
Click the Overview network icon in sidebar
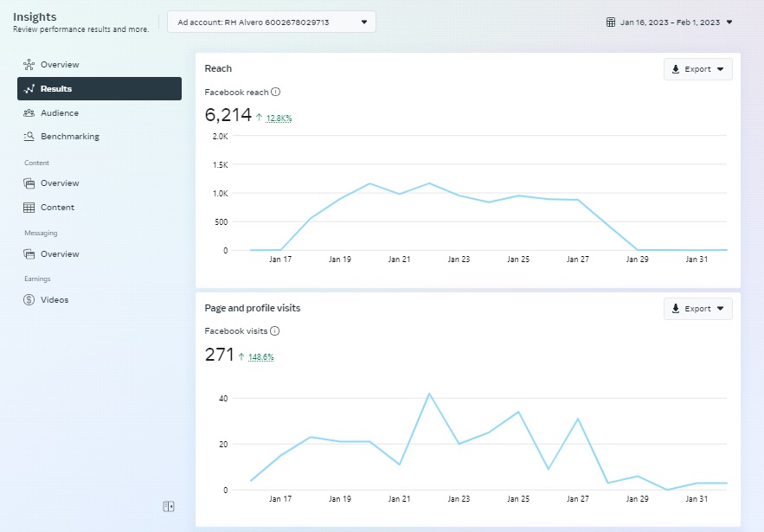tap(29, 65)
